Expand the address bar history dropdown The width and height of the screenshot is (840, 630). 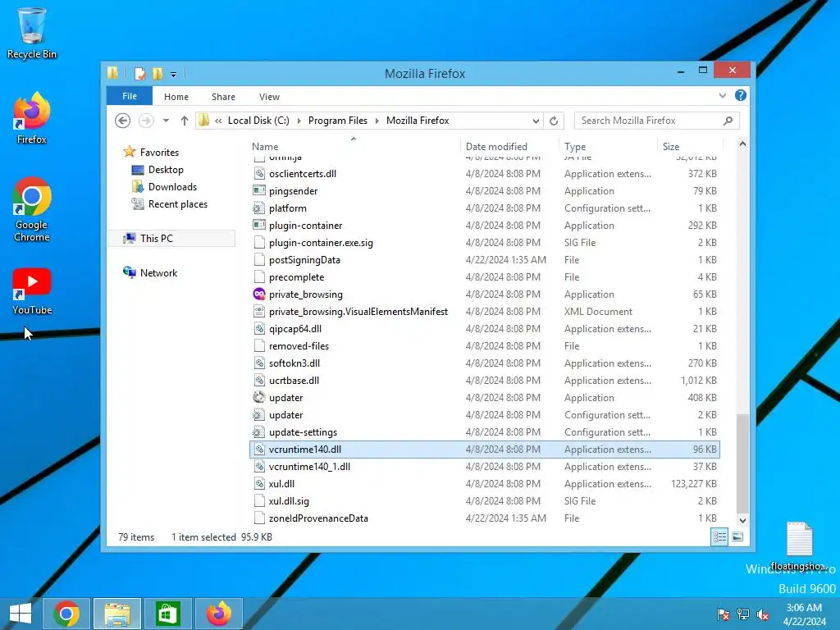(x=536, y=121)
